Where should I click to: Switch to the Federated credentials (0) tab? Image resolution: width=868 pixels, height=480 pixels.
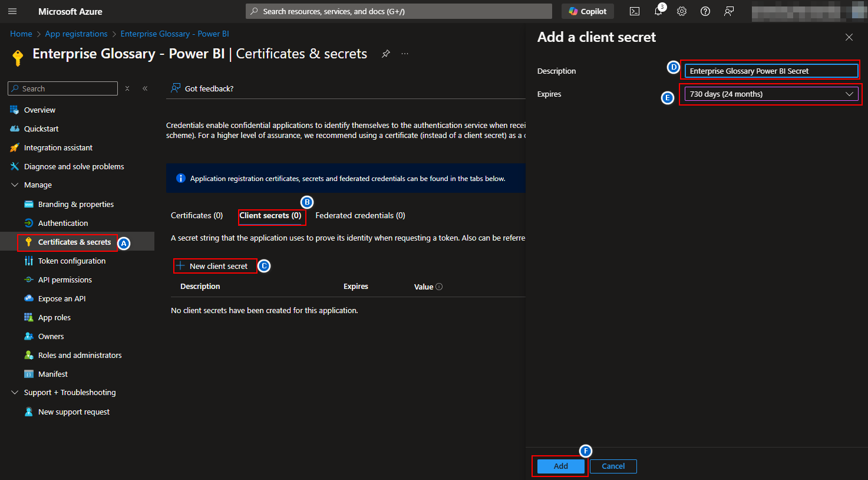click(360, 216)
